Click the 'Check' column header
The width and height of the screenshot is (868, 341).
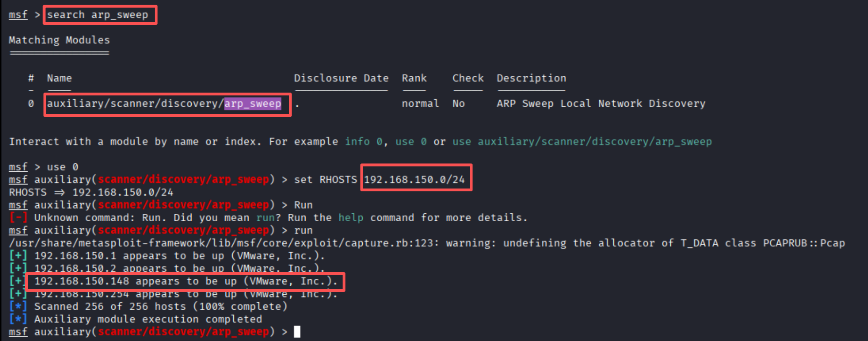pos(468,78)
